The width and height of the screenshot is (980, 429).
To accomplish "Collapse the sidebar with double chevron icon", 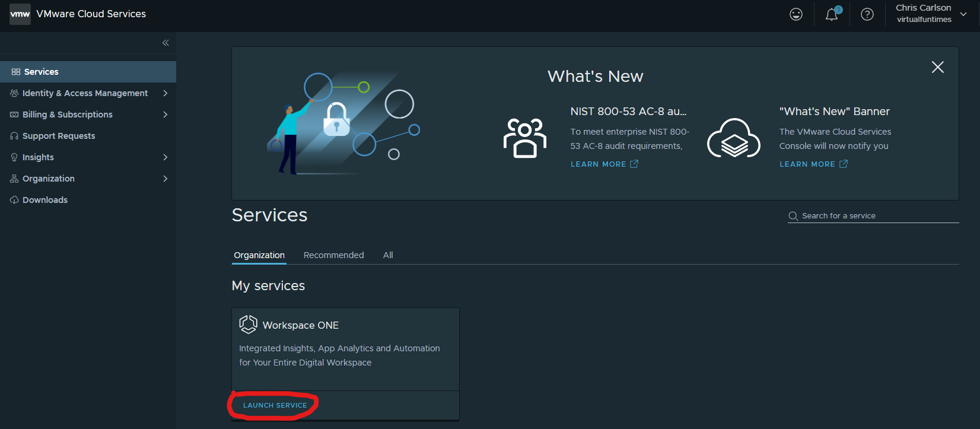I will coord(166,43).
